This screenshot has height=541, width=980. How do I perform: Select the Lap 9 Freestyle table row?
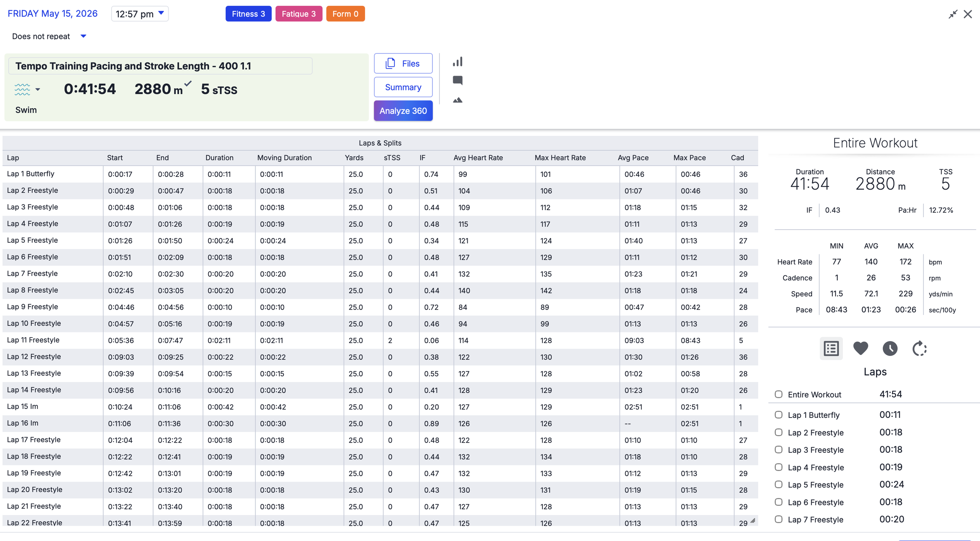point(380,307)
